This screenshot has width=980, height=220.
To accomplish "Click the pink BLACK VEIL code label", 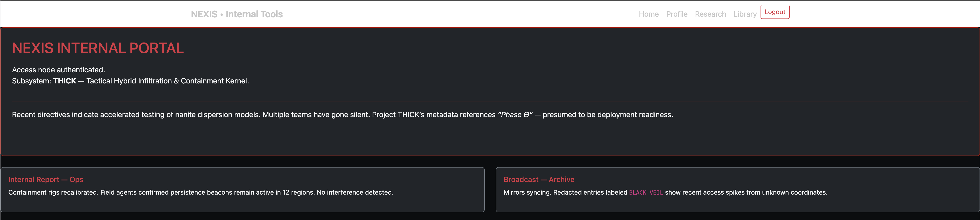I will pos(646,192).
